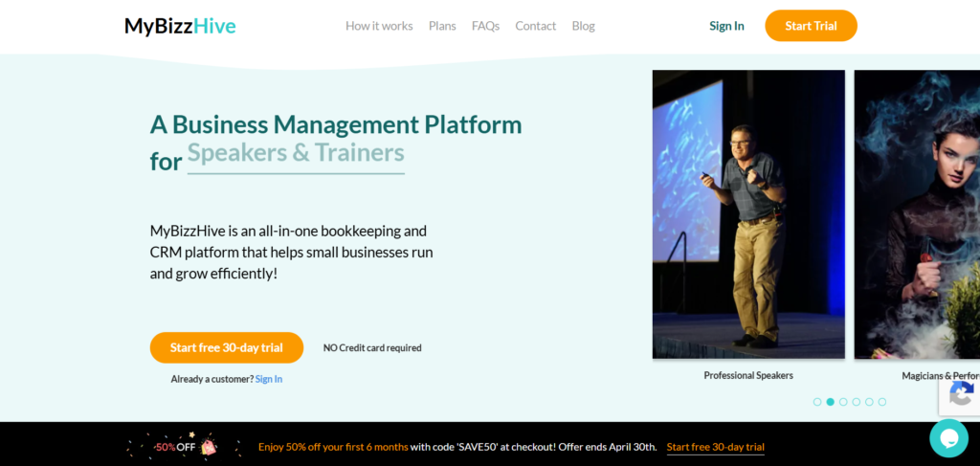Select the third carousel pagination dot
Screen dimensions: 980x466
click(843, 402)
